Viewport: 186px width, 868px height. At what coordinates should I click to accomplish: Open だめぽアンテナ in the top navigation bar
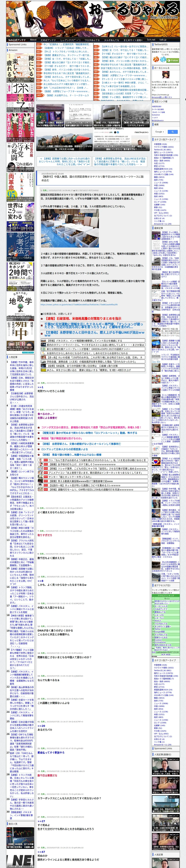click(48, 40)
